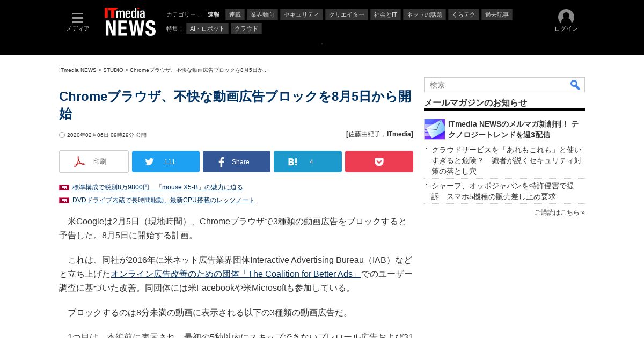Click メールマガジンのお知らせ heading
Image resolution: width=644 pixels, height=338 pixels.
(475, 102)
